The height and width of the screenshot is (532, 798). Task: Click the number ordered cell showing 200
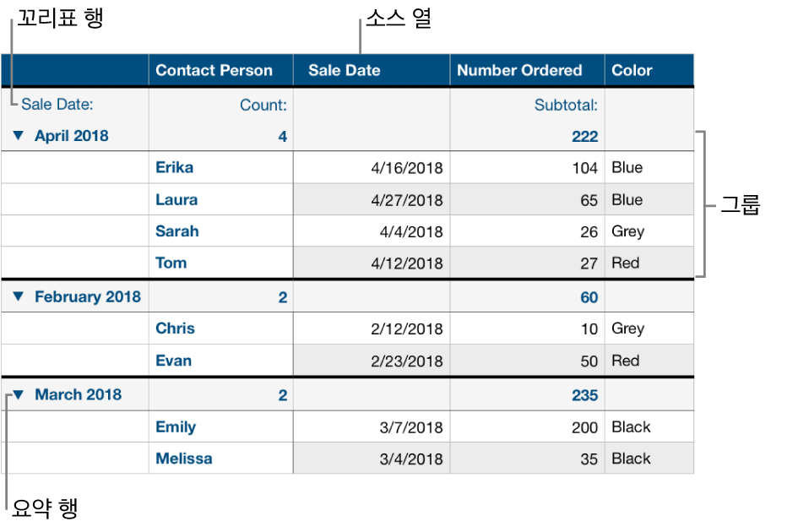point(584,427)
